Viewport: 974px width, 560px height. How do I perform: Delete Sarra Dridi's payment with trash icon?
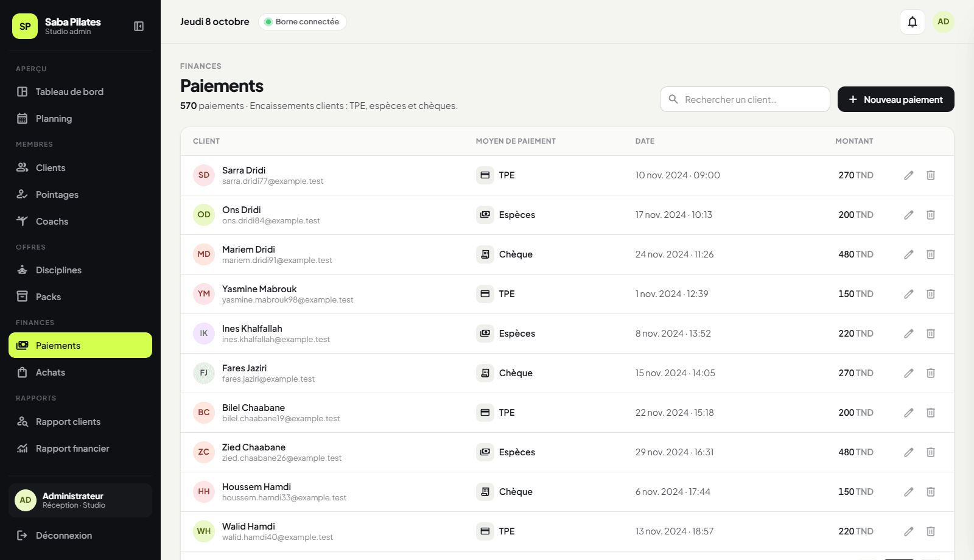931,175
